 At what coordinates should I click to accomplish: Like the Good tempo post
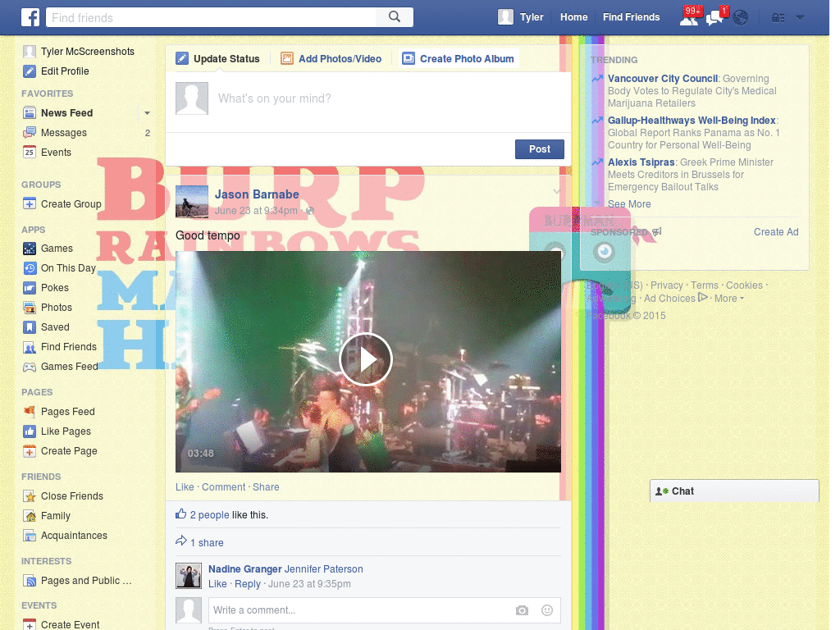coord(185,487)
